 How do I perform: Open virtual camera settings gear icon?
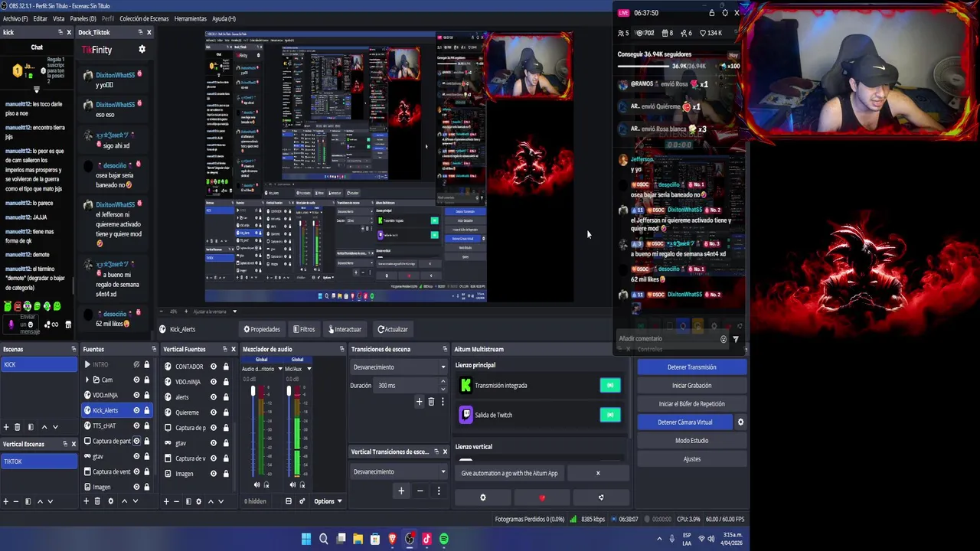740,422
